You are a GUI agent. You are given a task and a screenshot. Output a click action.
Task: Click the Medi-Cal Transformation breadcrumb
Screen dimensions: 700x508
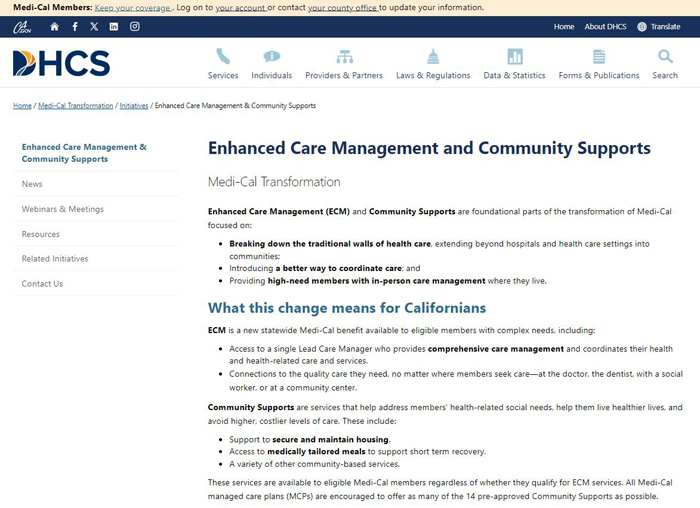tap(75, 106)
